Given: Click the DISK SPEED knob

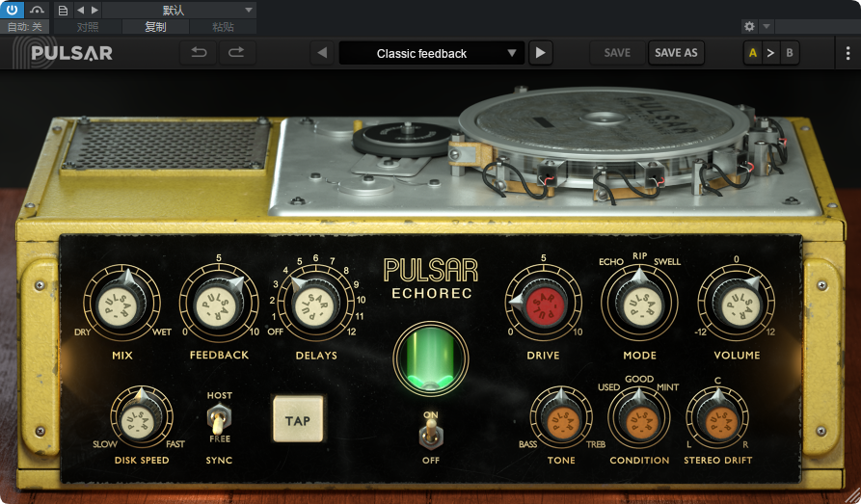Looking at the screenshot, I should 142,418.
